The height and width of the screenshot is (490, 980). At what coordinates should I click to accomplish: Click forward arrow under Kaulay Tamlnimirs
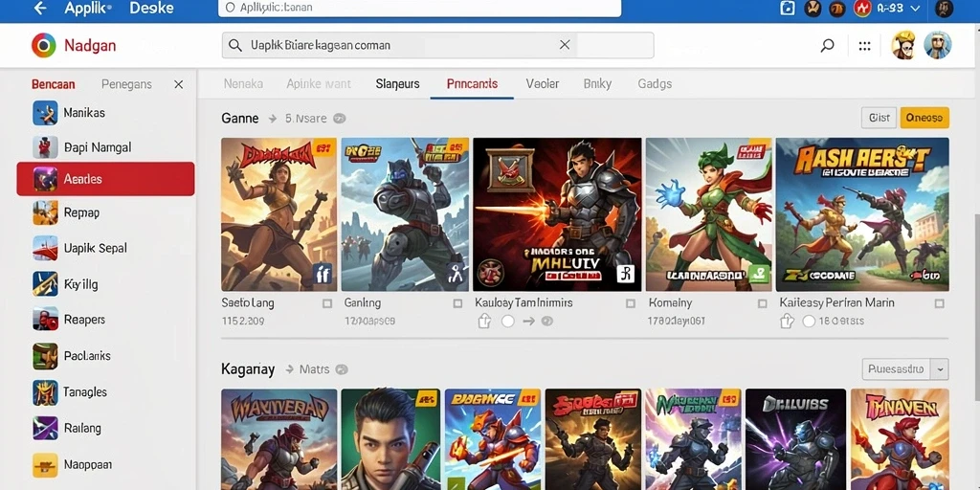[528, 322]
